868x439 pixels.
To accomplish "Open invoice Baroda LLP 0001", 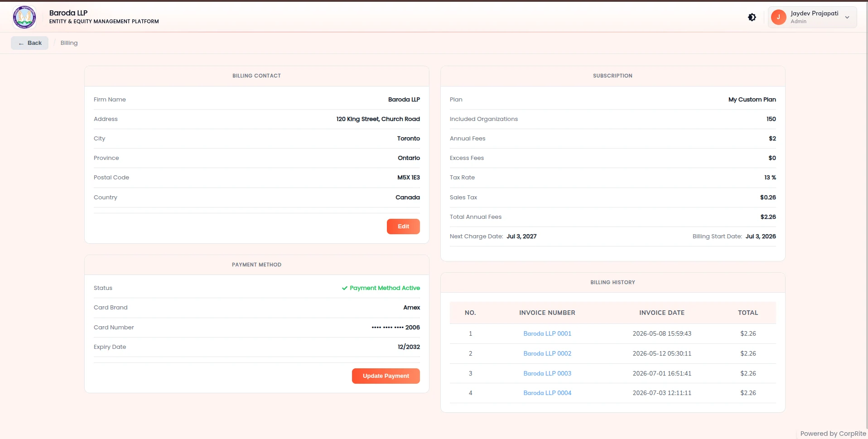I will (547, 333).
